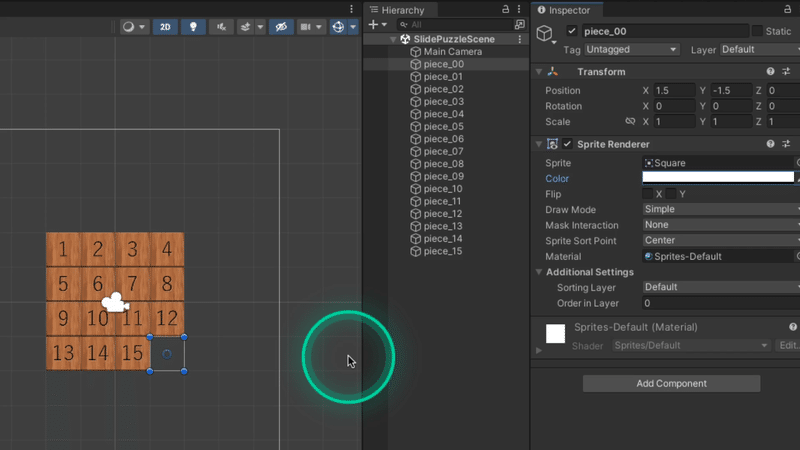Open Hierarchy search-by-type icon
Screen dimensions: 800x450
(519, 24)
